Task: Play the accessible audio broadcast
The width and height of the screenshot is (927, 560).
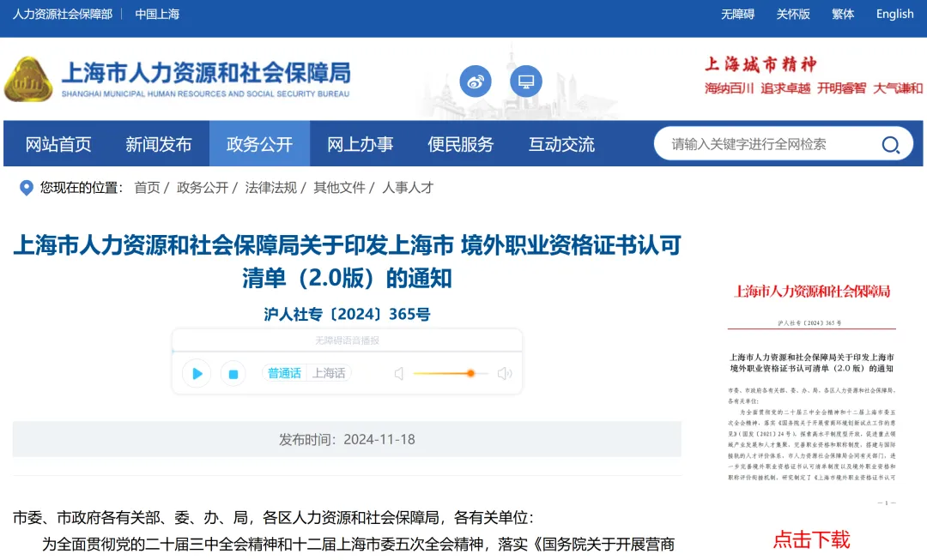Action: (197, 373)
